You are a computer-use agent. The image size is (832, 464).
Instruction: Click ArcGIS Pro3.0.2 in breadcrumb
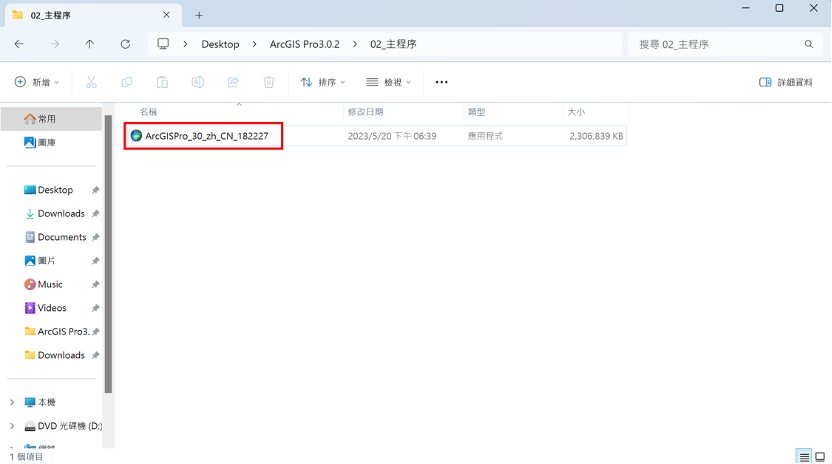click(305, 44)
